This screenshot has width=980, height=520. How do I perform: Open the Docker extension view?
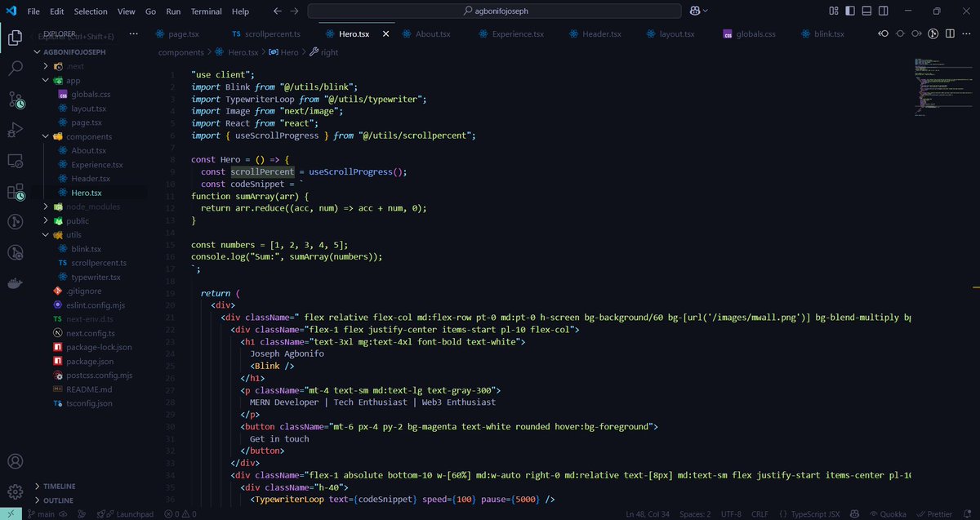point(15,282)
